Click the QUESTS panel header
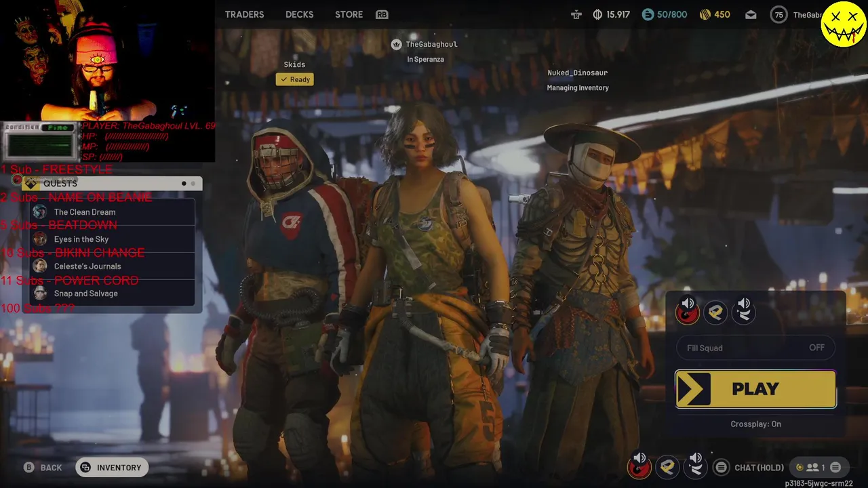 112,184
